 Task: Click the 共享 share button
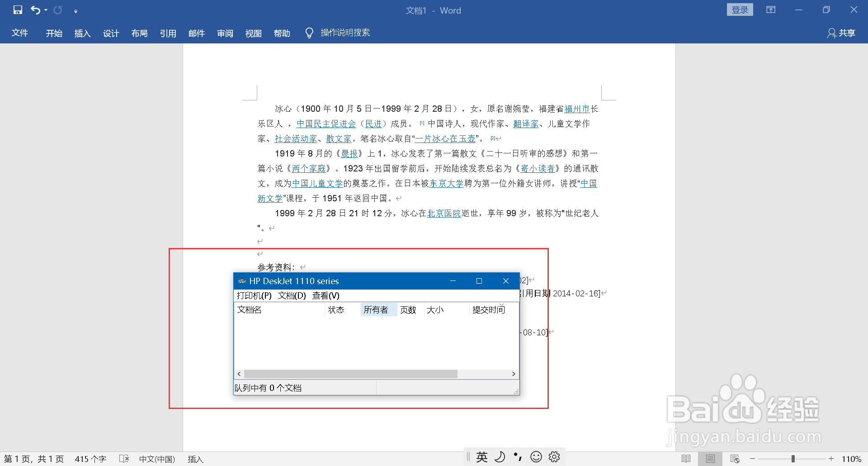pos(841,33)
